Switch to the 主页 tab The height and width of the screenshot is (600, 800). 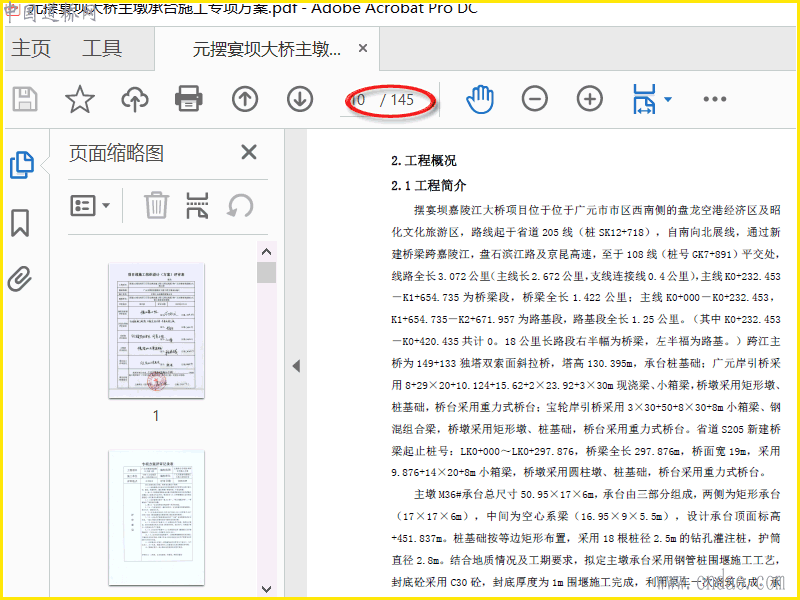tap(31, 48)
